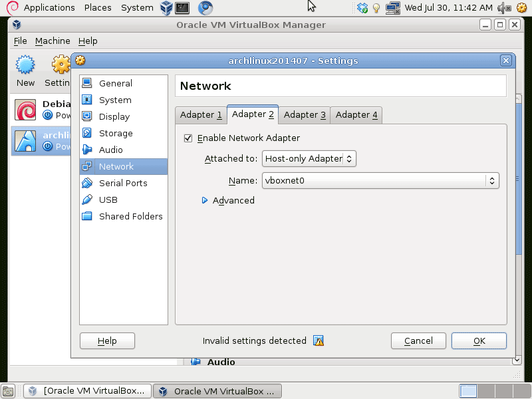
Task: Switch to the Adapter 1 tab
Action: [201, 114]
